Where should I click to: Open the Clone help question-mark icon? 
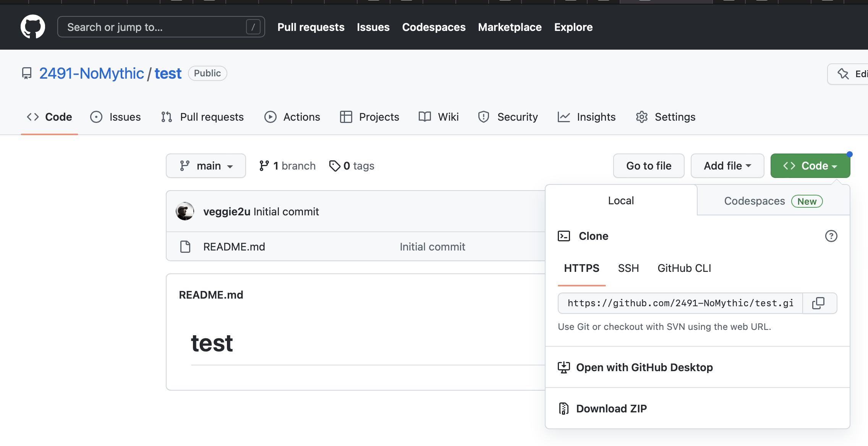tap(831, 236)
